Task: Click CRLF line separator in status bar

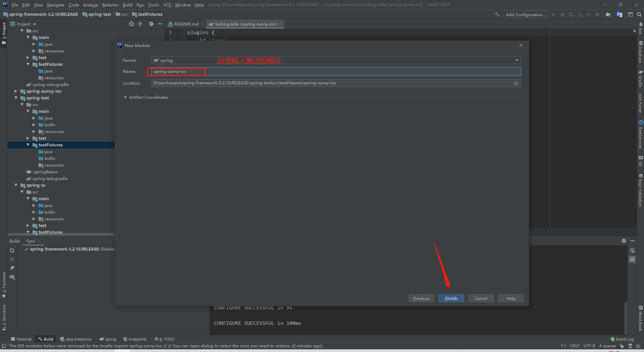Action: coord(575,346)
